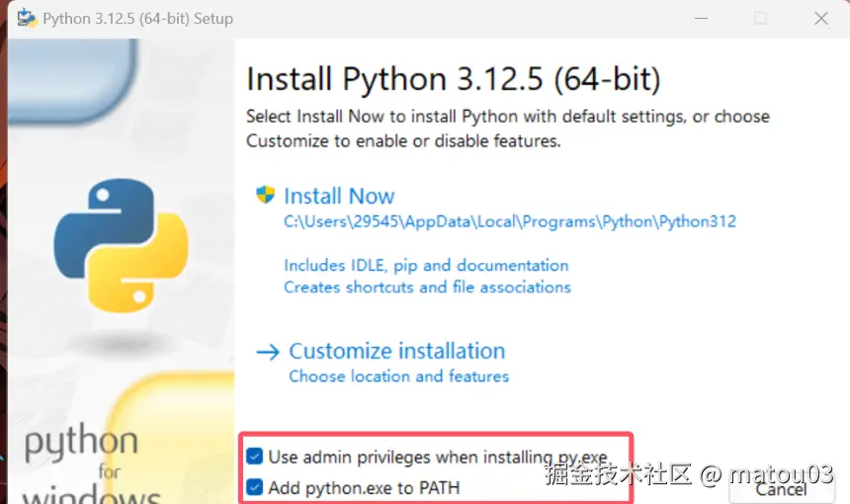
Task: Uncheck Add python.exe to PATH
Action: click(x=254, y=487)
